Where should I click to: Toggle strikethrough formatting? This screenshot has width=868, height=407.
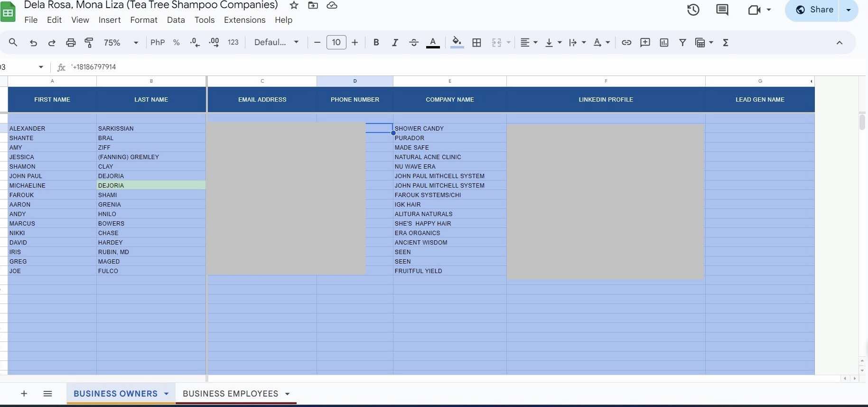[414, 43]
